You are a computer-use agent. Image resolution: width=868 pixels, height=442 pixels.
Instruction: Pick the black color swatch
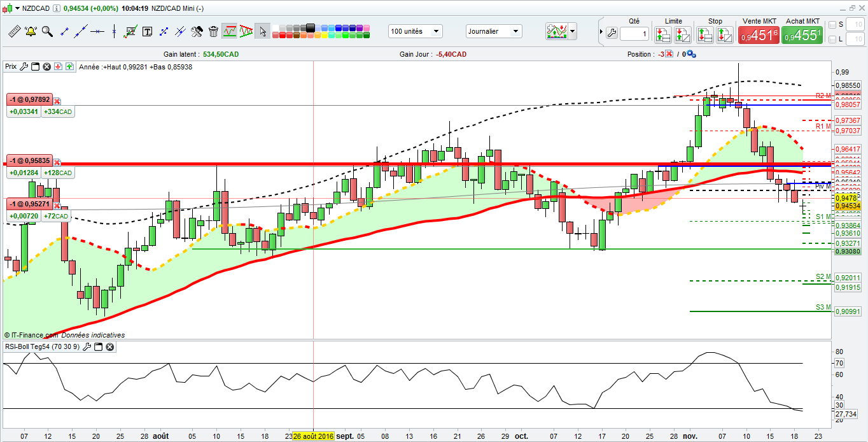pos(310,27)
